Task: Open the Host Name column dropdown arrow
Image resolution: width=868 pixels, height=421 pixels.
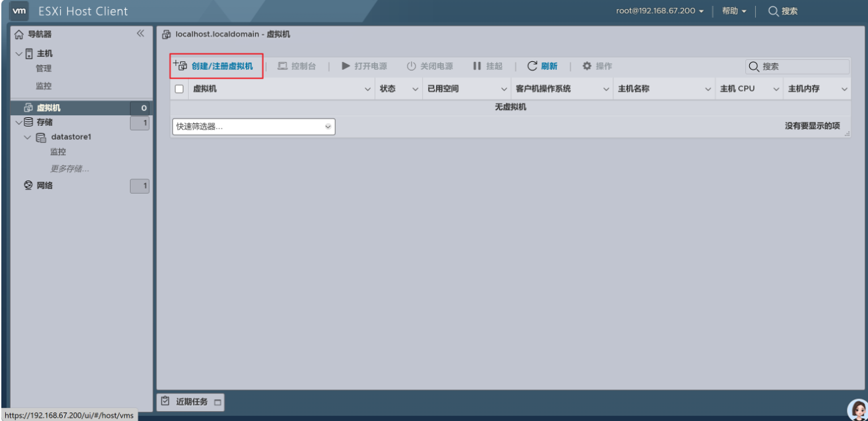Action: click(x=708, y=89)
